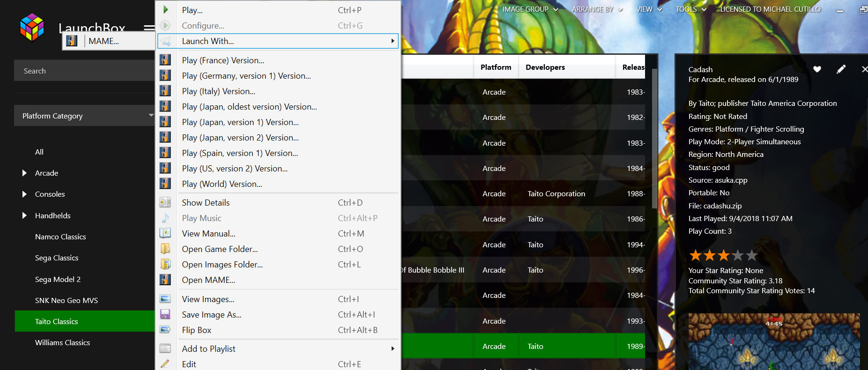Sort by the Platform column header

tap(496, 67)
